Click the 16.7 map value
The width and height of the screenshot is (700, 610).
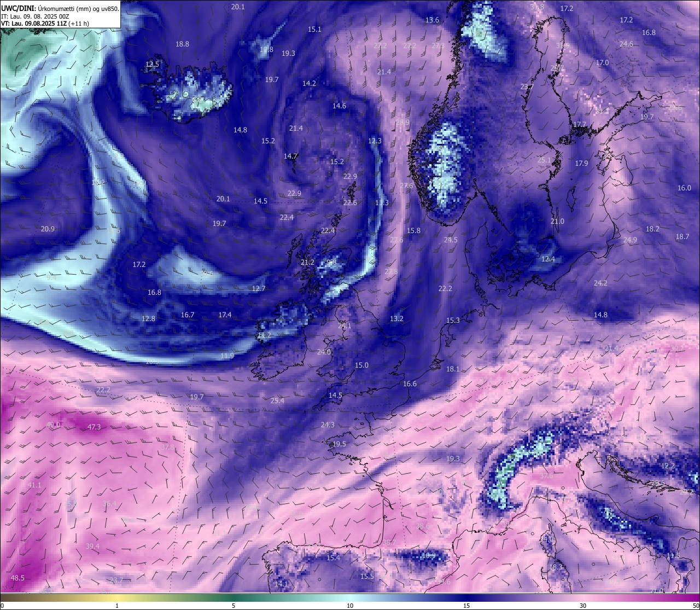coord(188,315)
